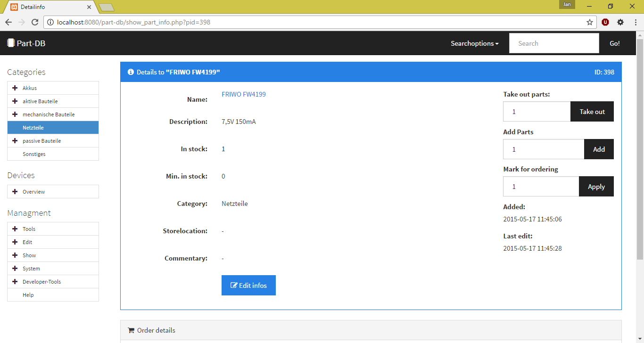644x343 pixels.
Task: Open the gear extension icon
Action: point(620,22)
